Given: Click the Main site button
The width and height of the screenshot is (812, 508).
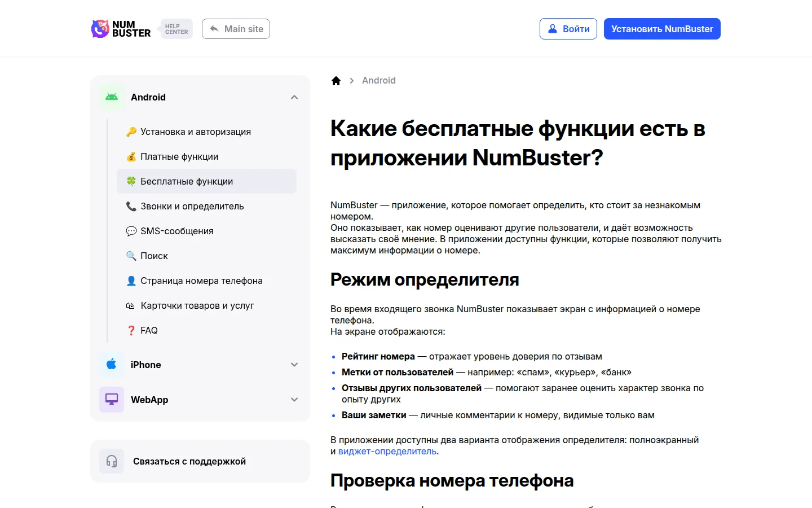Looking at the screenshot, I should 236,29.
